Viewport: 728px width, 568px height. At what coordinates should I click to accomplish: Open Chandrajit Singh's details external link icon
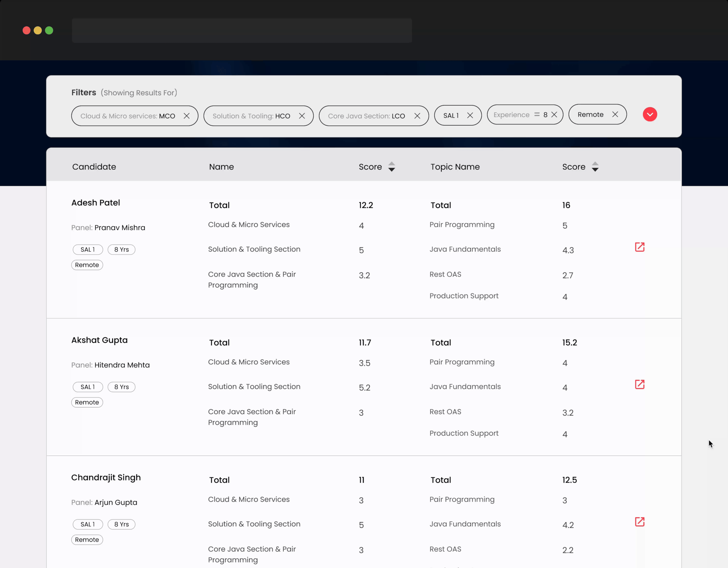coord(639,522)
